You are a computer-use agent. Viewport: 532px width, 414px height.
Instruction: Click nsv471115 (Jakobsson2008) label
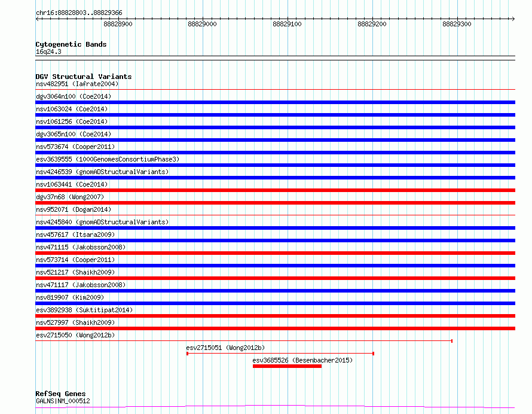(81, 247)
